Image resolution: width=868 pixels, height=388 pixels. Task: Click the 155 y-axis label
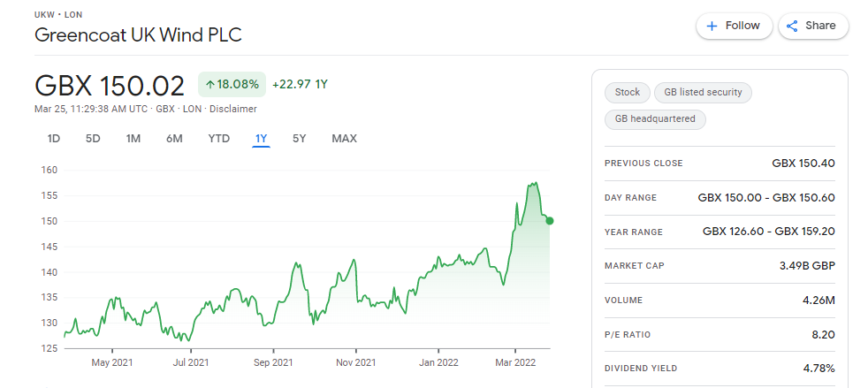coord(49,195)
